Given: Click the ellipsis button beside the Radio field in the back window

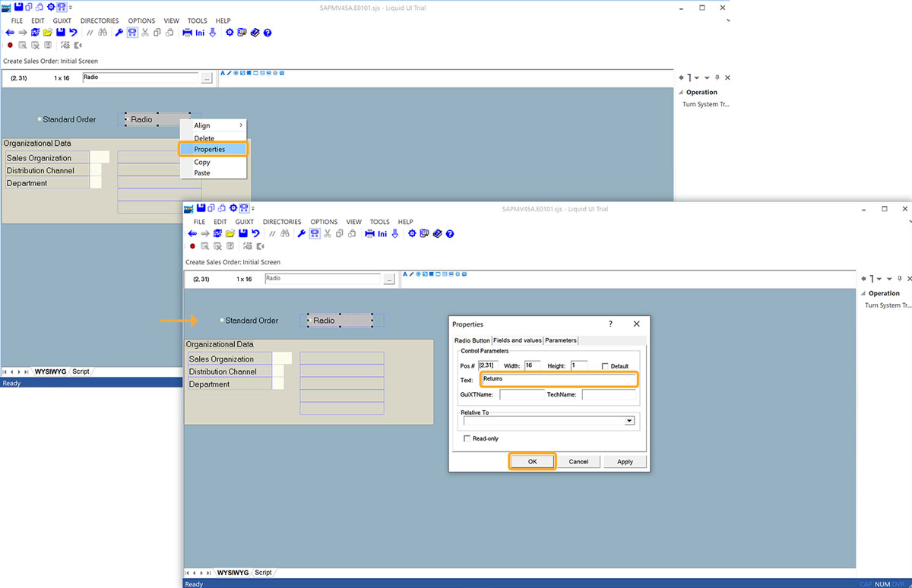Looking at the screenshot, I should tap(207, 77).
